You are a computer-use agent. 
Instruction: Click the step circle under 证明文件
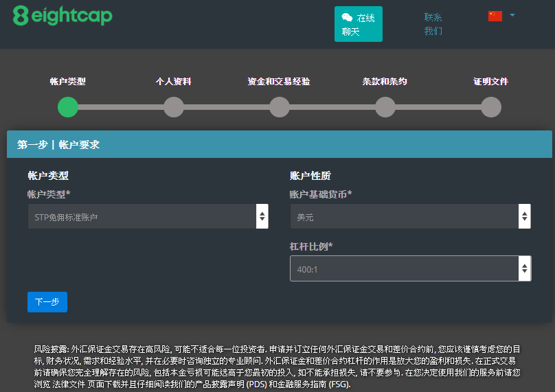pos(491,107)
